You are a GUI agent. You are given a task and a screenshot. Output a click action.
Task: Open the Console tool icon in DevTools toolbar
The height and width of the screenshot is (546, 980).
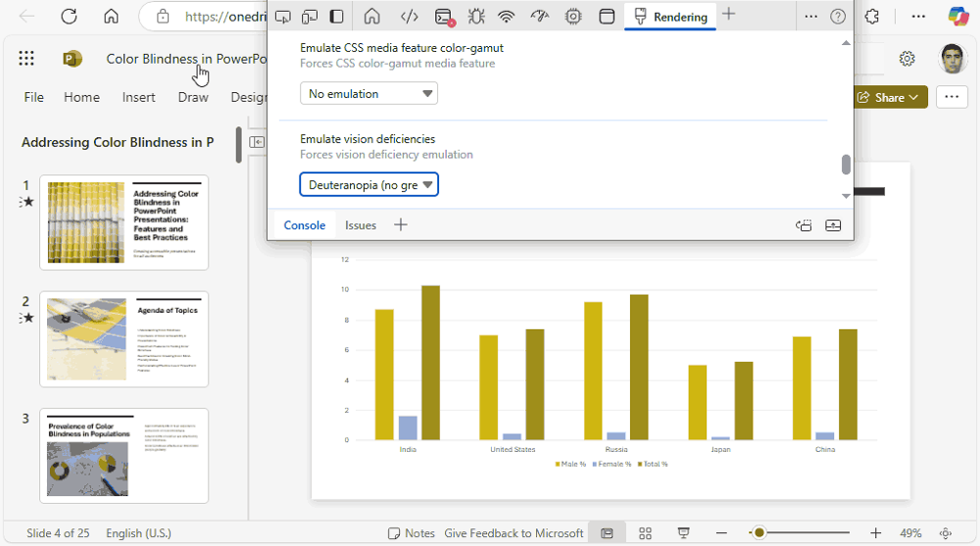[444, 17]
